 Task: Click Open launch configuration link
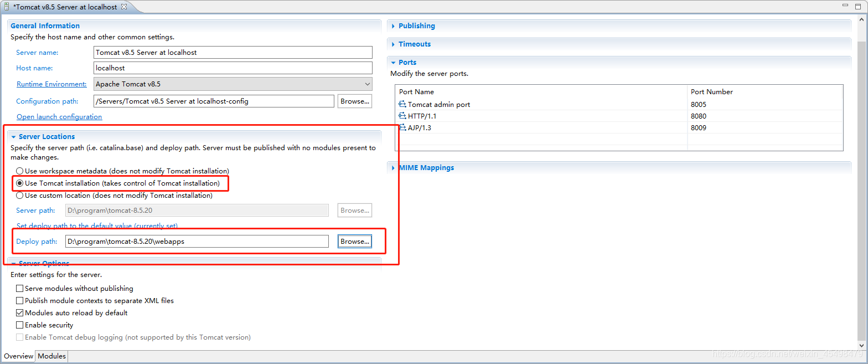tap(59, 117)
